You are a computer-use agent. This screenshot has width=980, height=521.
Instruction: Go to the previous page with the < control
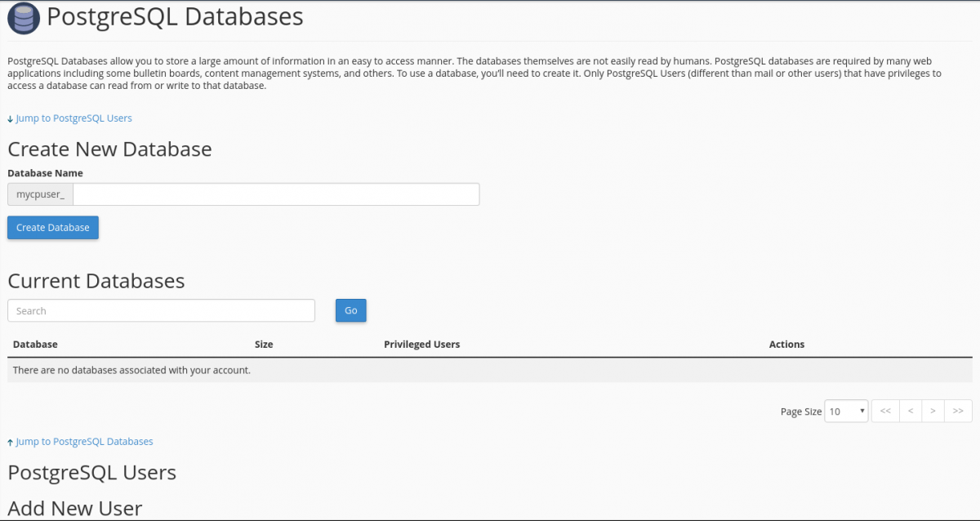click(910, 411)
